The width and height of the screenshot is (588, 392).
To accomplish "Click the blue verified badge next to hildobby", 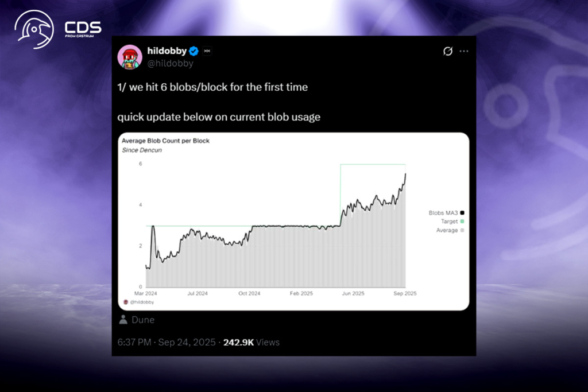I will [194, 51].
